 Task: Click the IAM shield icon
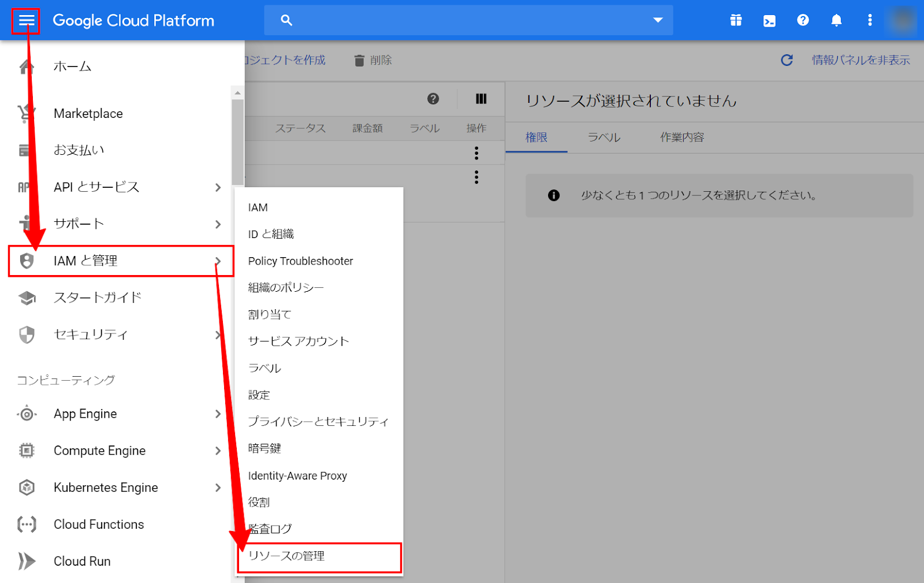tap(27, 261)
